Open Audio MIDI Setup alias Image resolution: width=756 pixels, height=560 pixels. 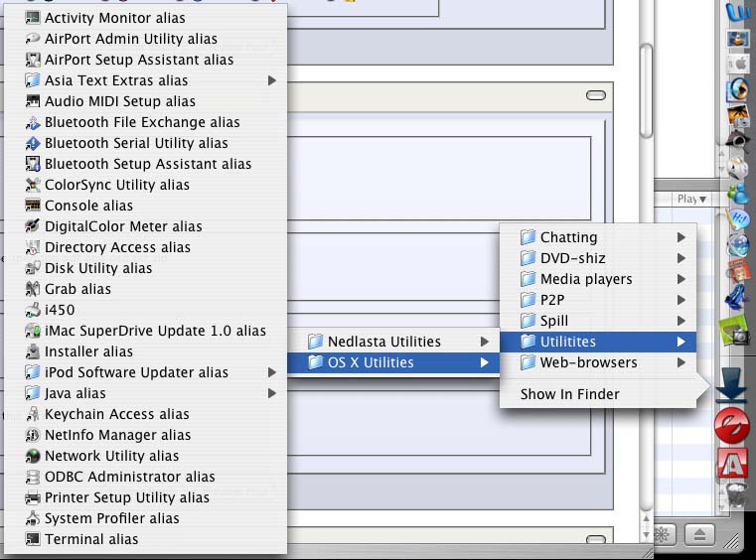click(146, 101)
